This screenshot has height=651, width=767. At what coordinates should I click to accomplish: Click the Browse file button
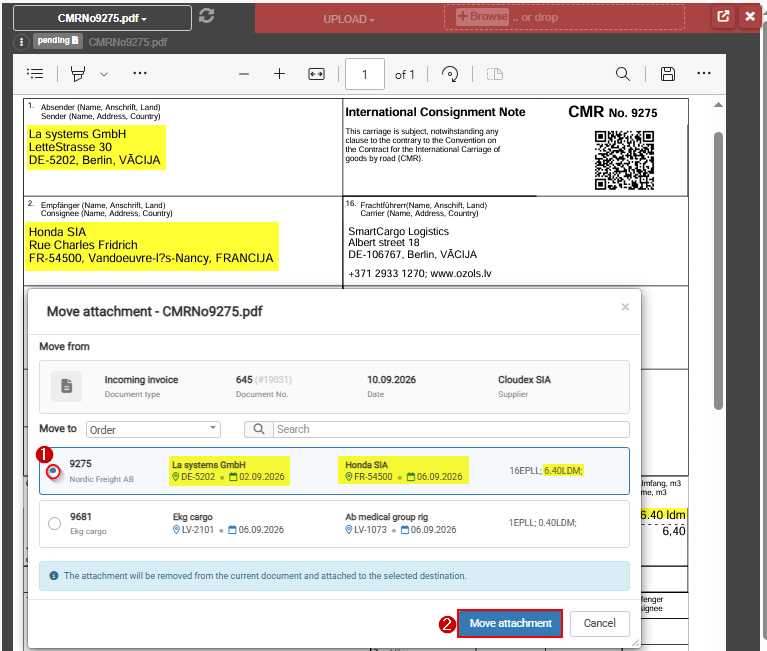point(482,17)
